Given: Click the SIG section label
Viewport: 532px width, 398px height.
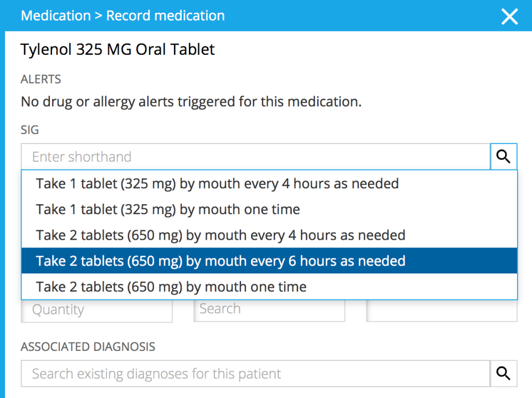Looking at the screenshot, I should tap(30, 130).
